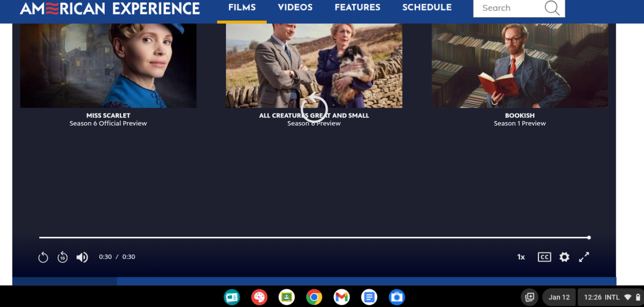Image resolution: width=644 pixels, height=307 pixels.
Task: Open the Films tab
Action: pos(242,8)
